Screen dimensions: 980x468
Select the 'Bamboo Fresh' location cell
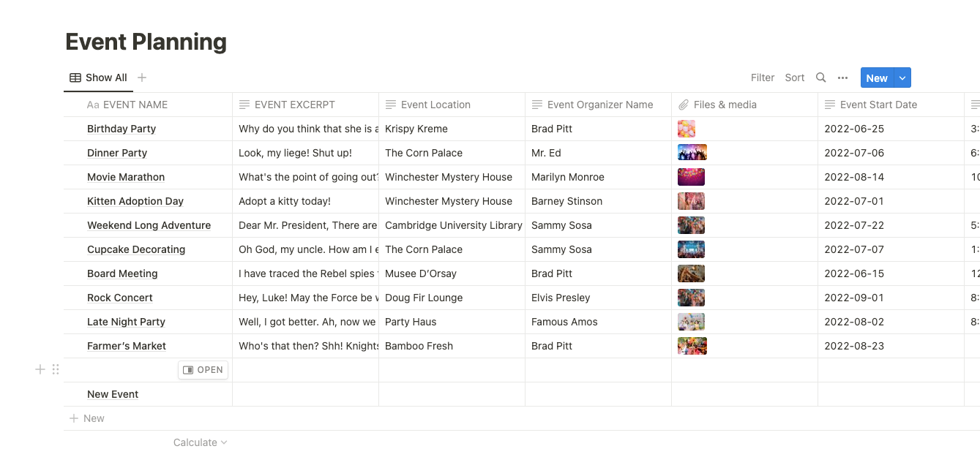[452, 346]
